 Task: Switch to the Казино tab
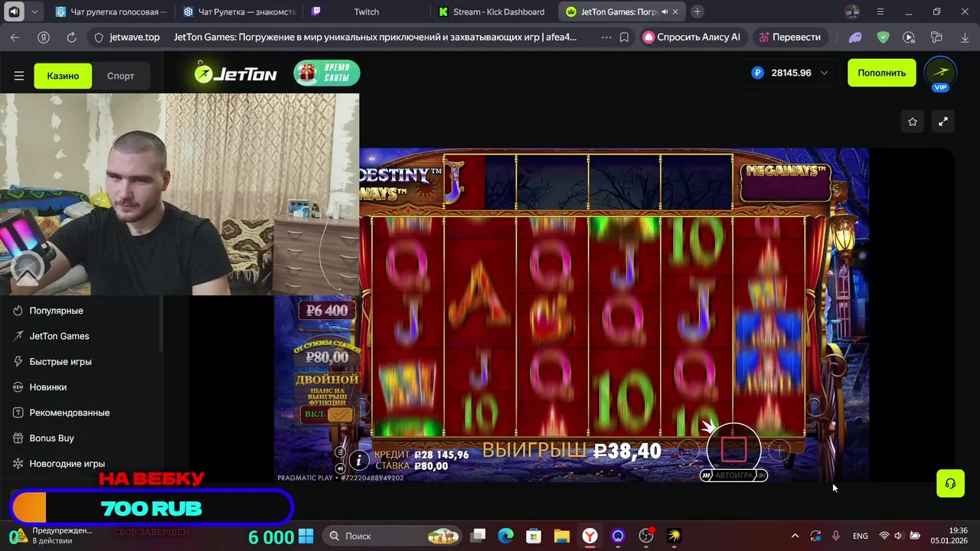point(63,76)
